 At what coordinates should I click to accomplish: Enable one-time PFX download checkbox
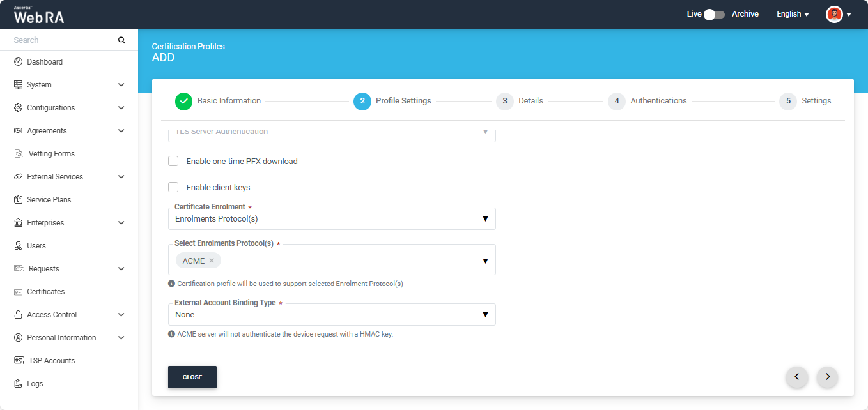pos(173,161)
